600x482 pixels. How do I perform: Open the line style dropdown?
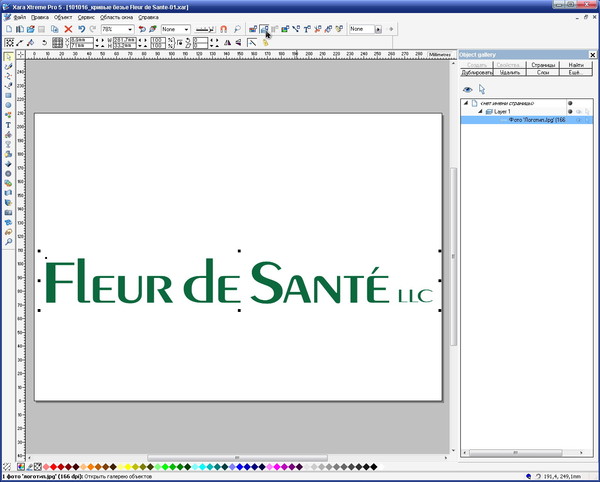point(205,29)
